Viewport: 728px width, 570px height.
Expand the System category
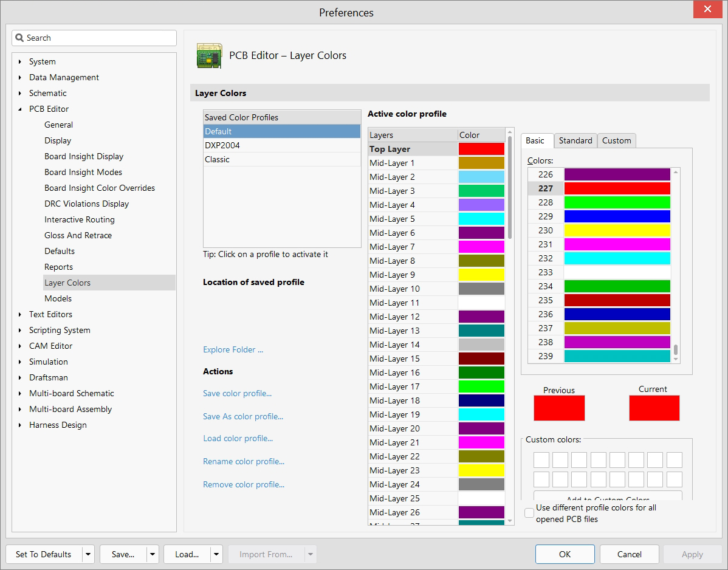click(19, 61)
